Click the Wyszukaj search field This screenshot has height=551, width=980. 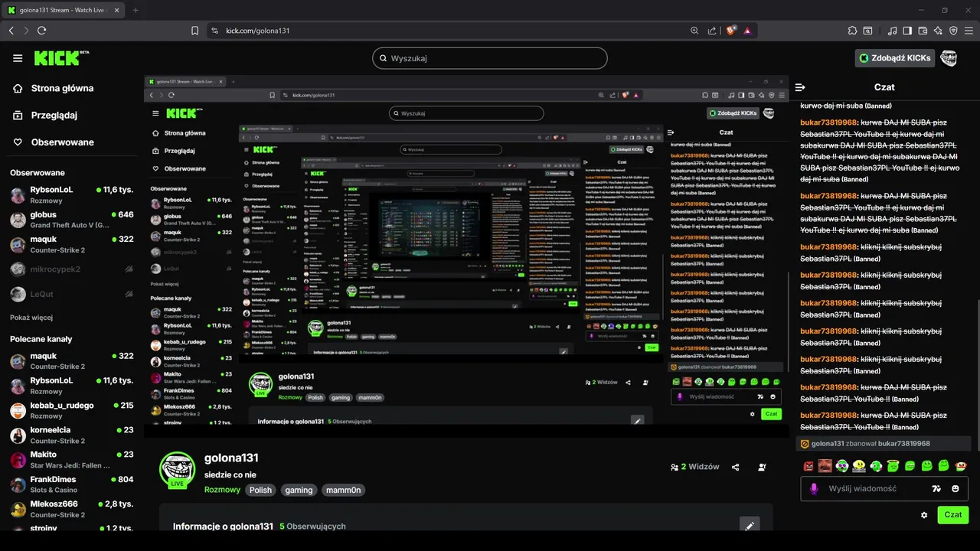coord(490,58)
